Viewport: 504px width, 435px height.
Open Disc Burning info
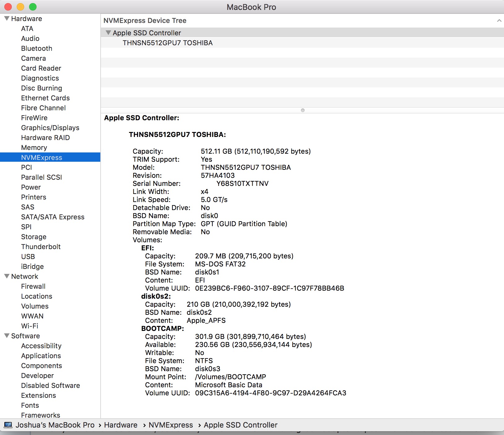(x=41, y=88)
